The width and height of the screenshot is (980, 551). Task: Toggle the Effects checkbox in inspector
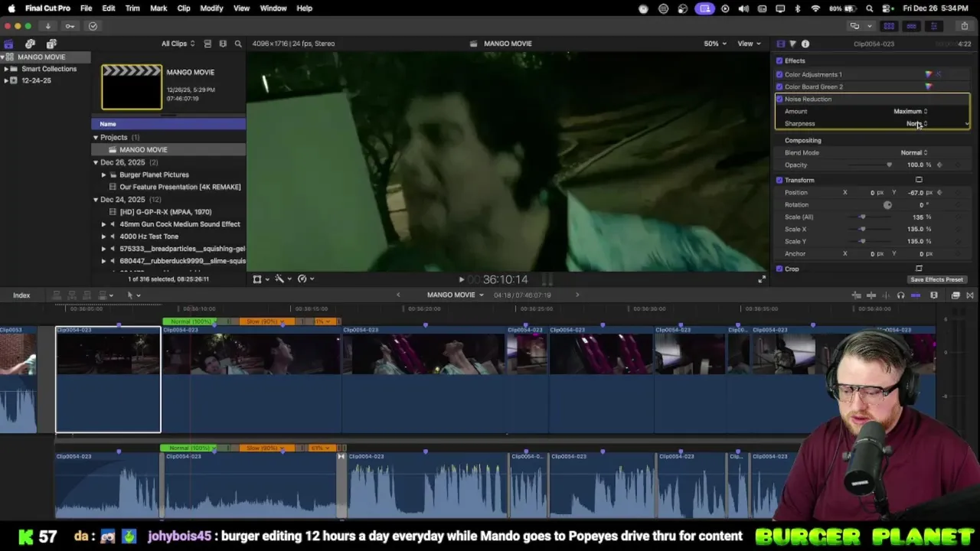click(x=779, y=60)
